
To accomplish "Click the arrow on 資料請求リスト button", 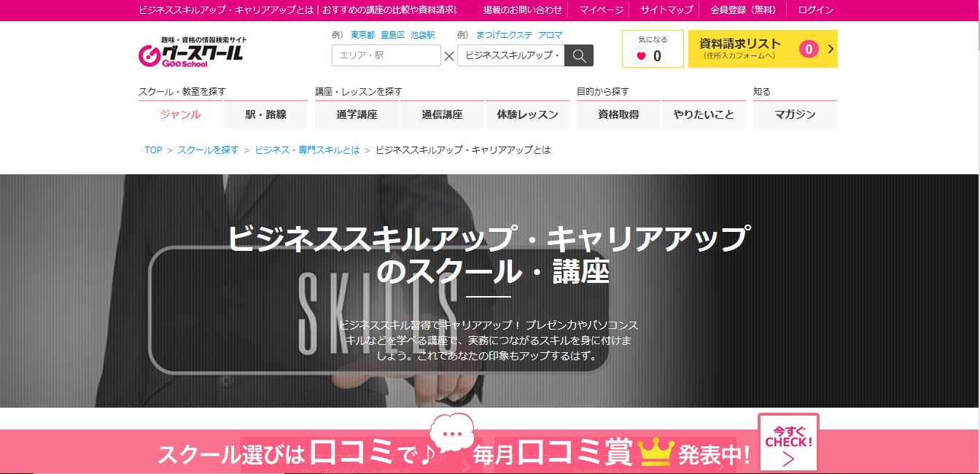I will 830,49.
